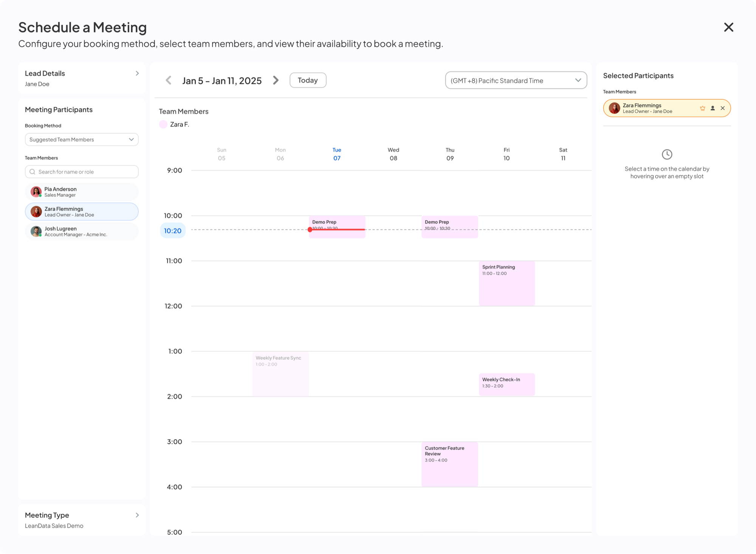This screenshot has height=554, width=756.
Task: Click the crown lead owner icon
Action: pos(702,108)
